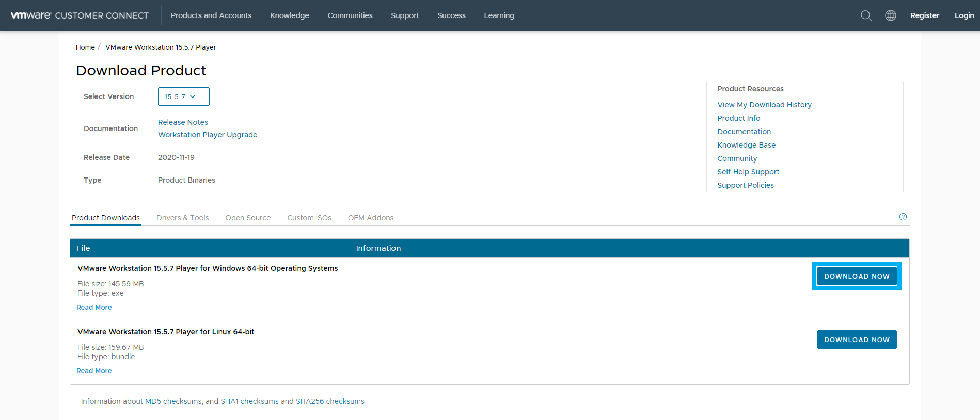The height and width of the screenshot is (420, 980).
Task: Download Now for Windows 64-bit Player
Action: pos(857,276)
